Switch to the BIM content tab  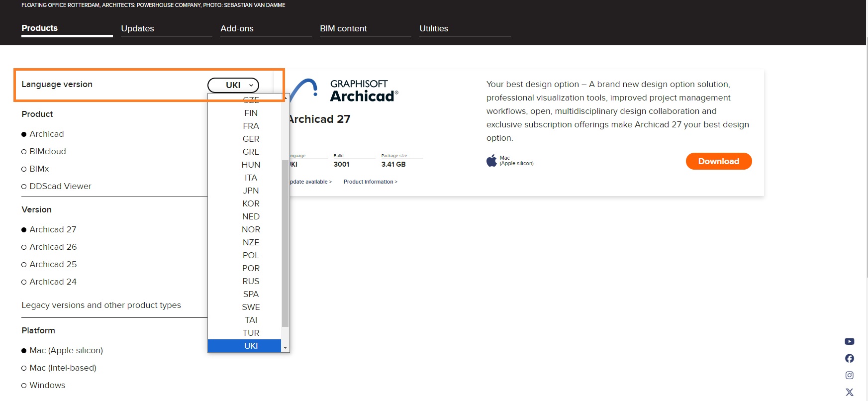366,29
